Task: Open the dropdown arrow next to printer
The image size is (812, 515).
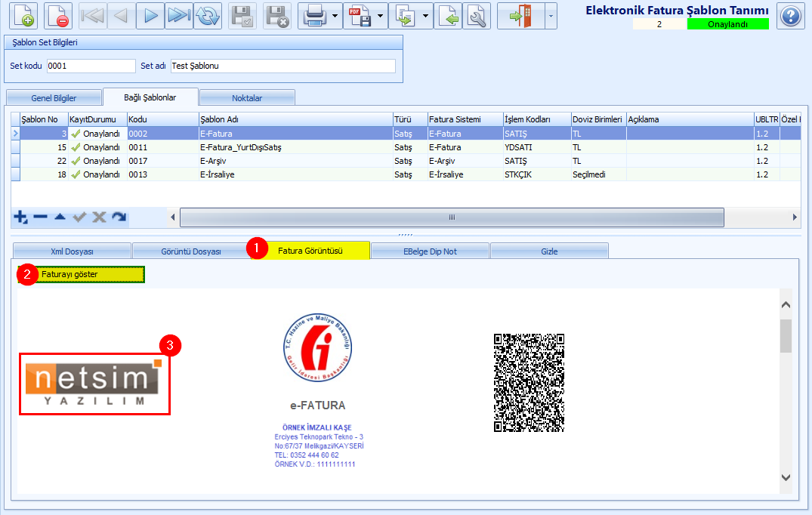Action: (x=335, y=16)
